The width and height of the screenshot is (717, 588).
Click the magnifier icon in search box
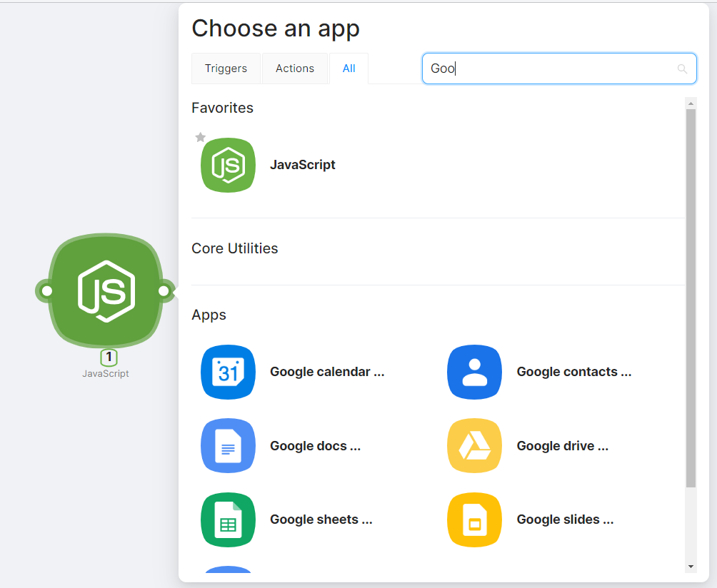pyautogui.click(x=682, y=69)
